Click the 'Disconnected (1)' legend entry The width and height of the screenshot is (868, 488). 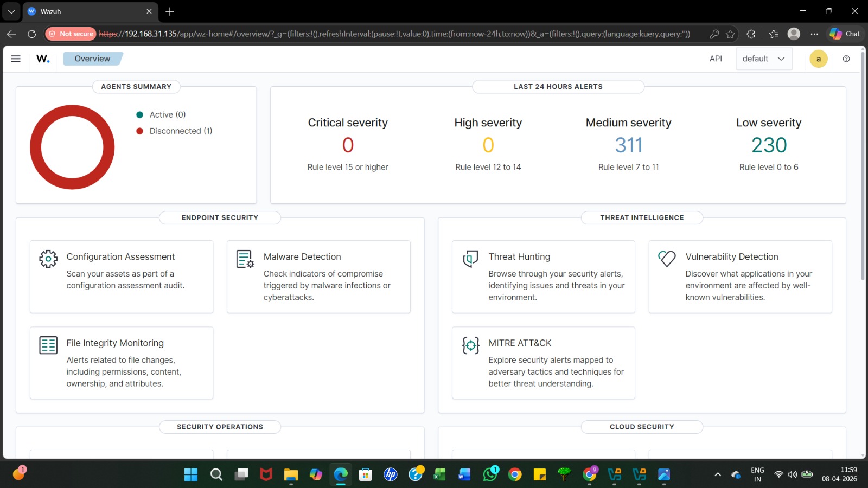coord(174,131)
